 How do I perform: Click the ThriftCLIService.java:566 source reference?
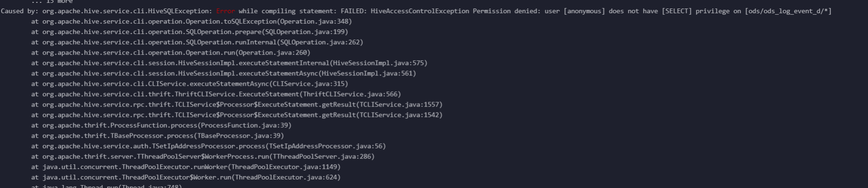350,94
